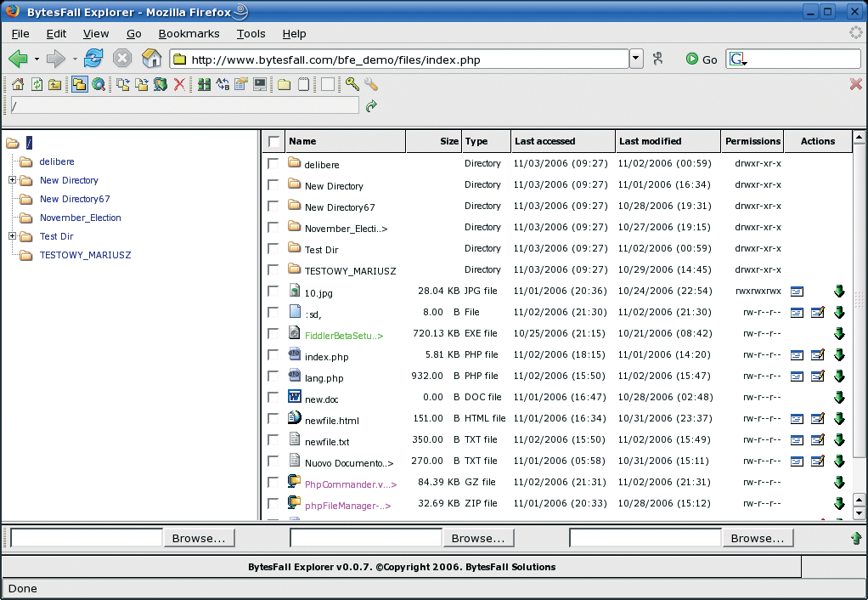The height and width of the screenshot is (600, 868).
Task: Check the box for delibere folder row
Action: pos(273,163)
